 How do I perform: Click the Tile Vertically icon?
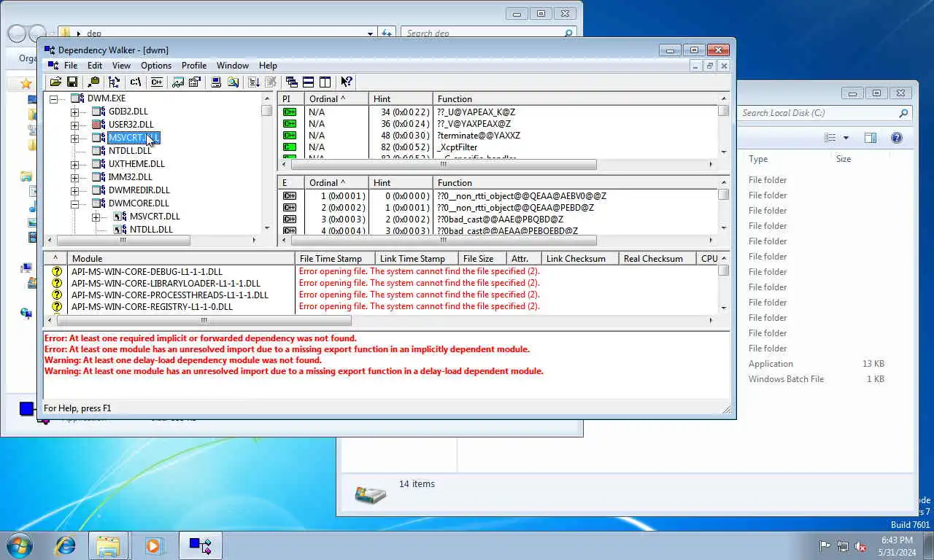tap(325, 82)
